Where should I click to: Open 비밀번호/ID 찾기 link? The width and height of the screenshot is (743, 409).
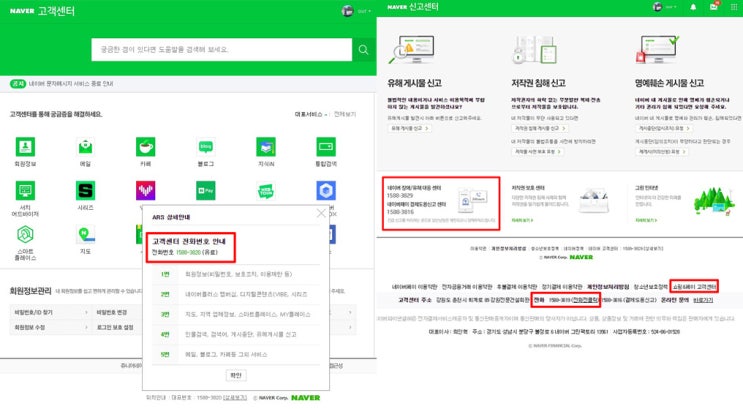click(50, 312)
